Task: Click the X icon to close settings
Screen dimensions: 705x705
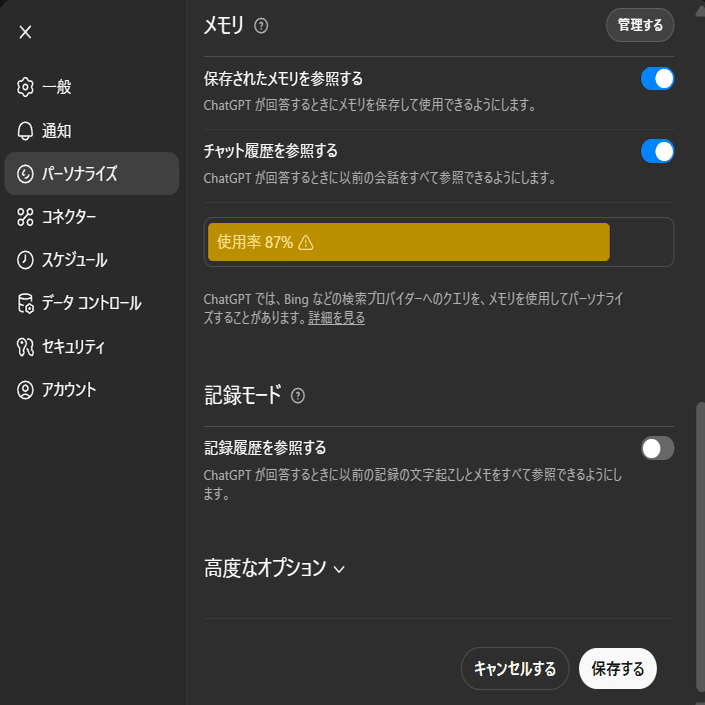Action: tap(25, 32)
